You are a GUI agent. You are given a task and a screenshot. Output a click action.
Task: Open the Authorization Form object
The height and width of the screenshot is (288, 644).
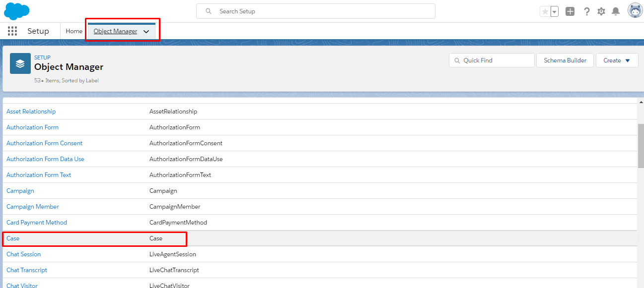click(32, 127)
